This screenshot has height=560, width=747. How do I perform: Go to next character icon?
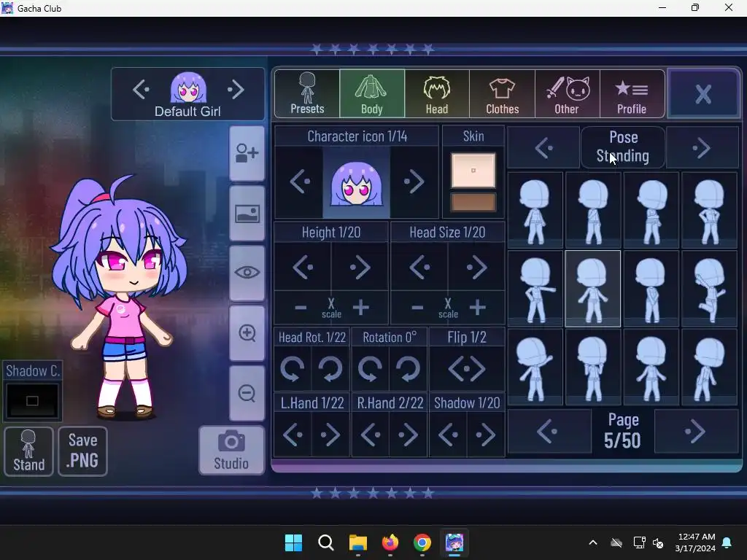tap(414, 182)
